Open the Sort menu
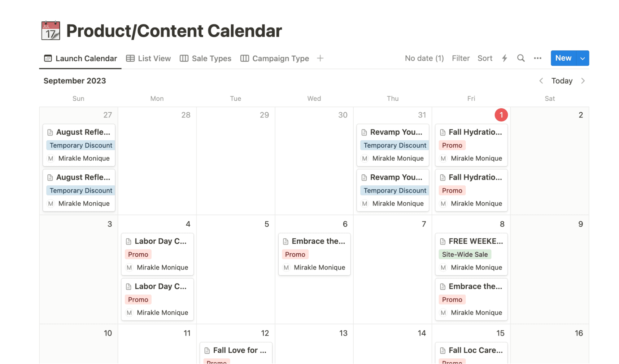The image size is (619, 364). point(485,58)
